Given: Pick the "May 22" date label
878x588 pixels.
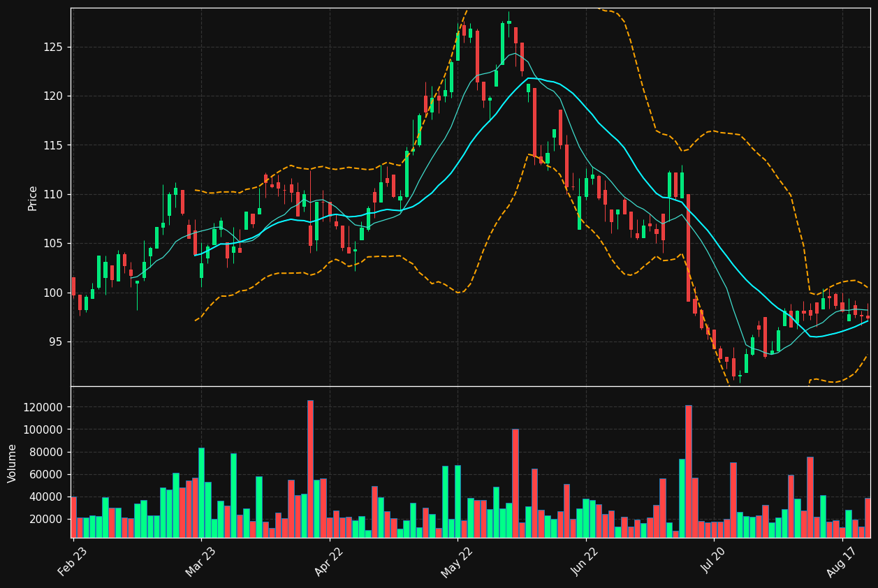Looking at the screenshot, I should click(x=457, y=562).
